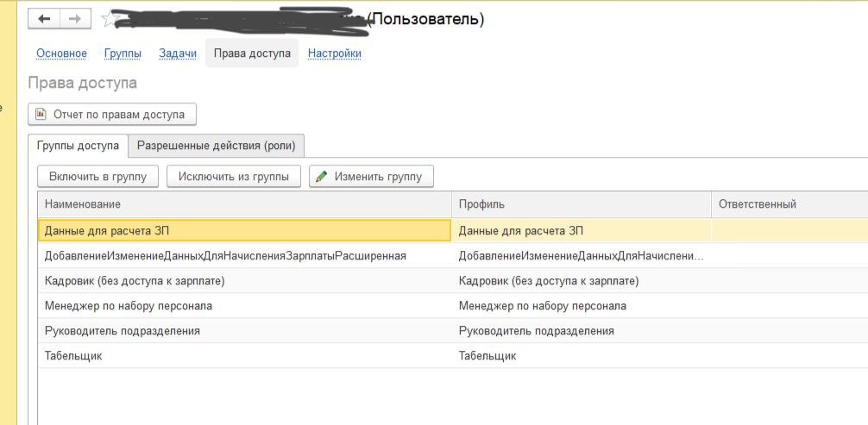Go to the Группы link
The height and width of the screenshot is (425, 868).
click(123, 53)
